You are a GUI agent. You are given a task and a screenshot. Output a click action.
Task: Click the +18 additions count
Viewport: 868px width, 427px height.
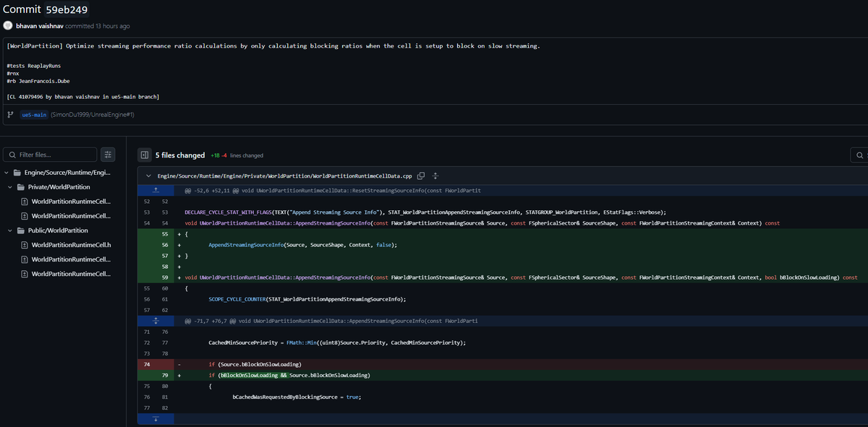(x=215, y=155)
